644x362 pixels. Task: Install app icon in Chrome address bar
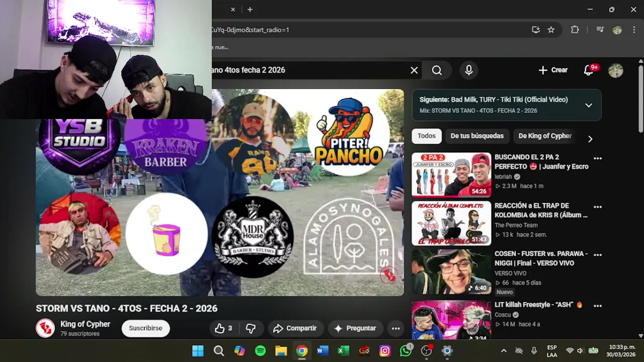click(536, 30)
